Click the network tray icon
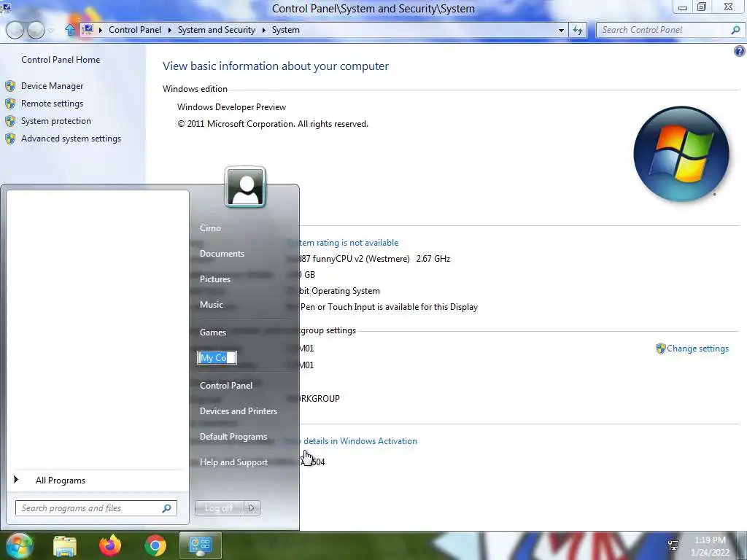747x560 pixels. [x=673, y=545]
